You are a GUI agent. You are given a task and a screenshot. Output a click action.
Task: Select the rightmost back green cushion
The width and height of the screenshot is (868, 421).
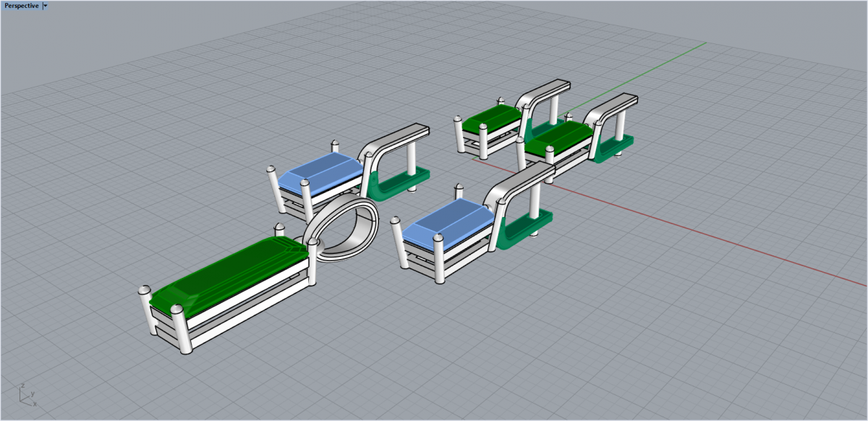click(560, 136)
